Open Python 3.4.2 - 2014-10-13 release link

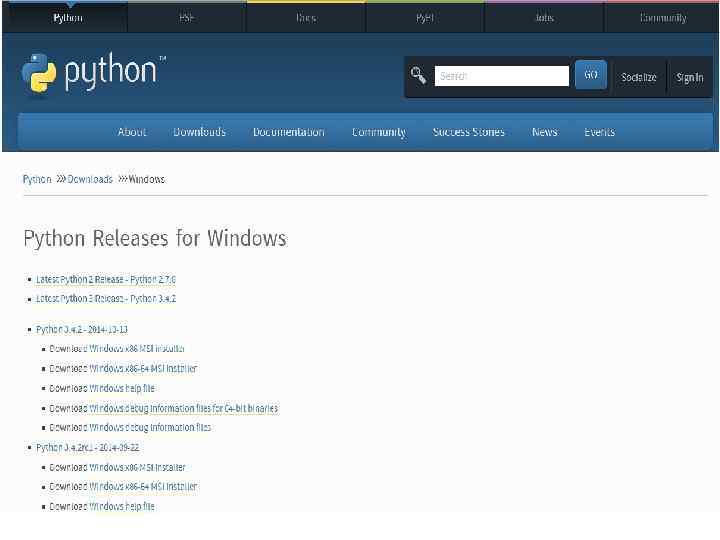tap(82, 329)
